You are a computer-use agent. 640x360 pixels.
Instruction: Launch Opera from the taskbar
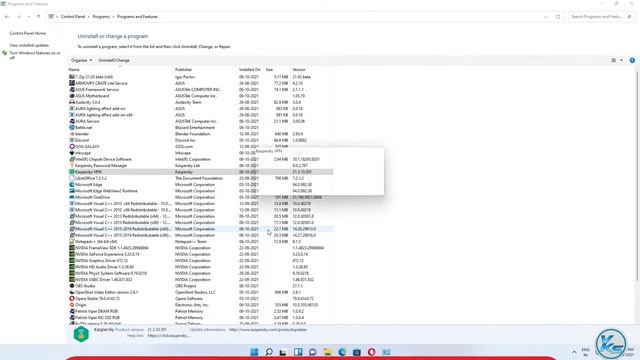371,352
